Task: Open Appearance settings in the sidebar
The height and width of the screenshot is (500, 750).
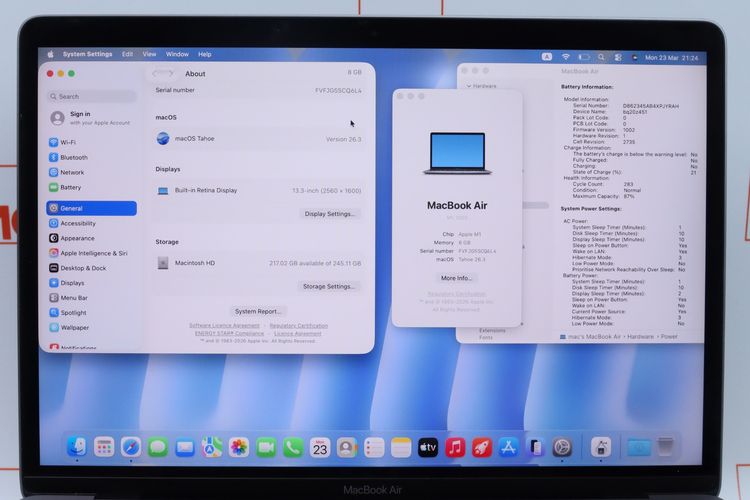Action: tap(91, 238)
